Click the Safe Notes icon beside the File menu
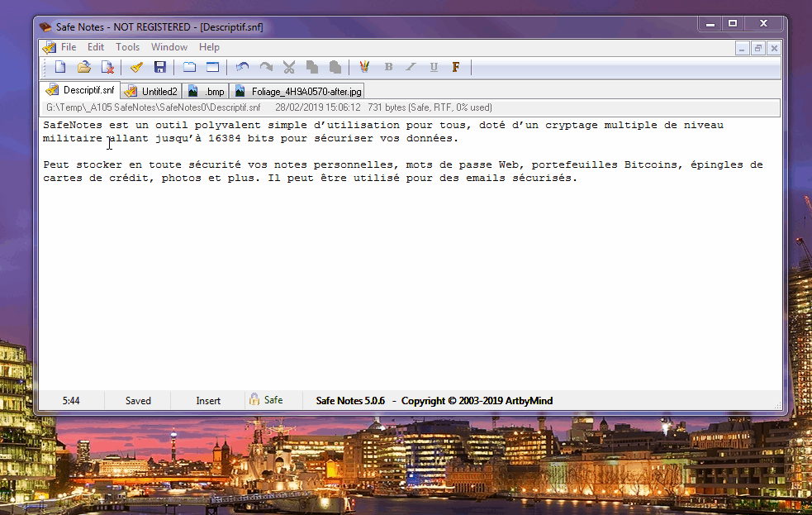Screen dimensions: 812x515 point(50,47)
